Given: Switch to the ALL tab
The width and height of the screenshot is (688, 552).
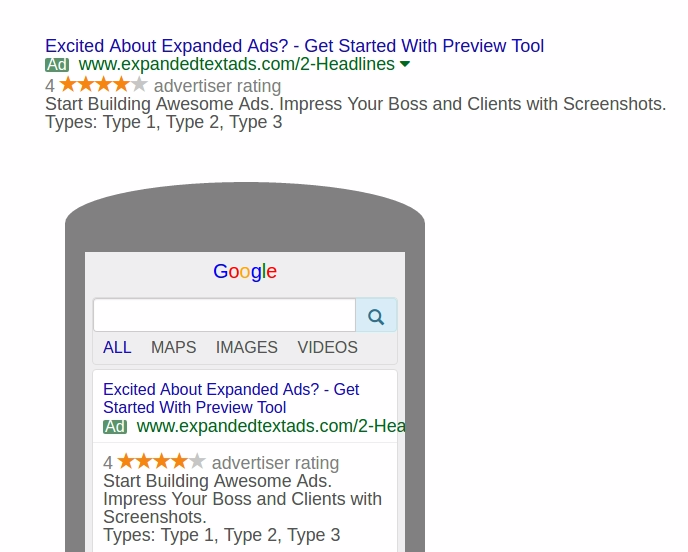Looking at the screenshot, I should click(117, 348).
